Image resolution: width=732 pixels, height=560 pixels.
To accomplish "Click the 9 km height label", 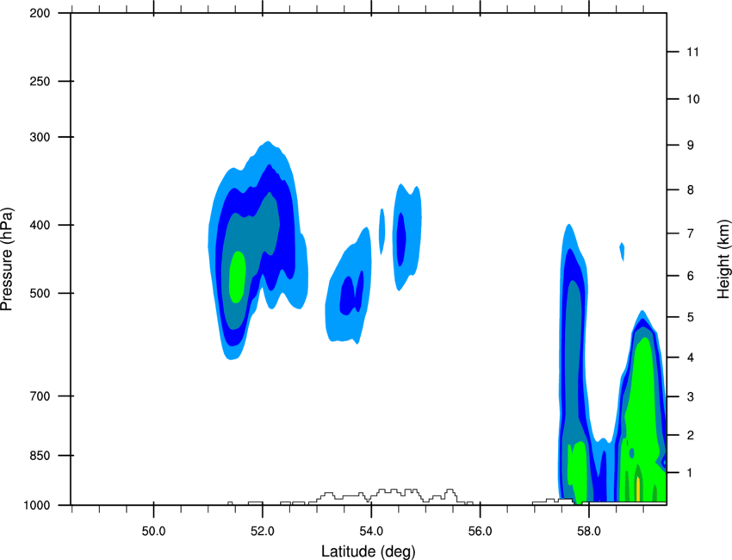I will point(691,146).
